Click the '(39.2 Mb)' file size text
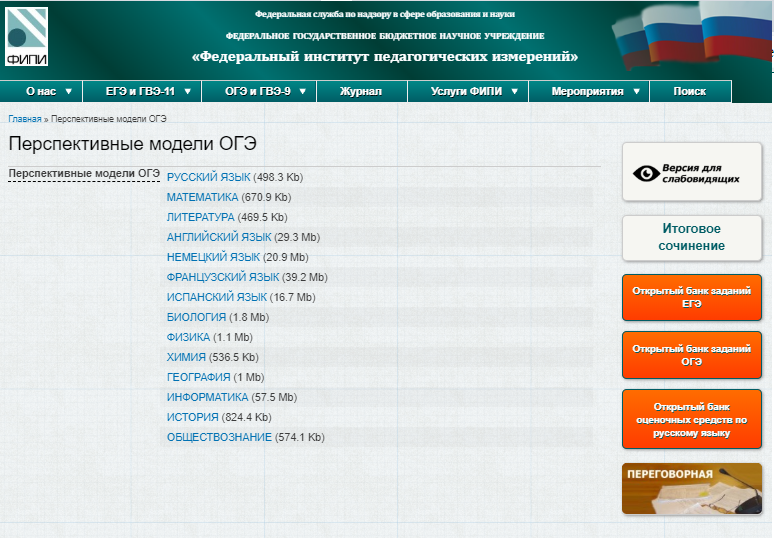 coord(305,277)
